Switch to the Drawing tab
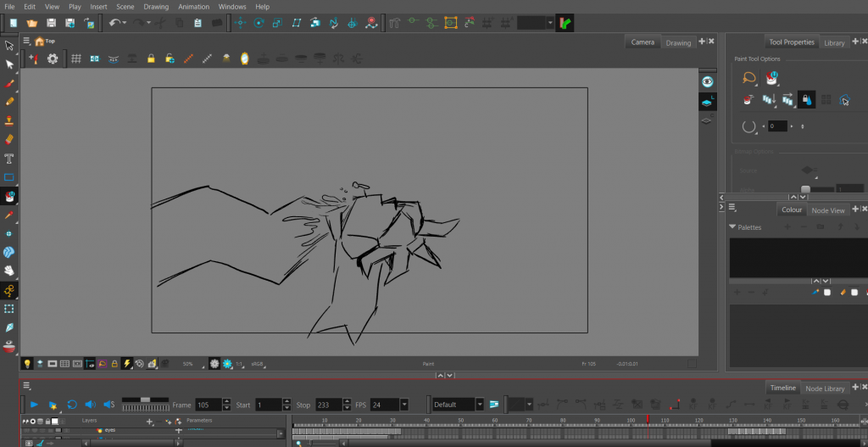The width and height of the screenshot is (868, 447). click(678, 42)
